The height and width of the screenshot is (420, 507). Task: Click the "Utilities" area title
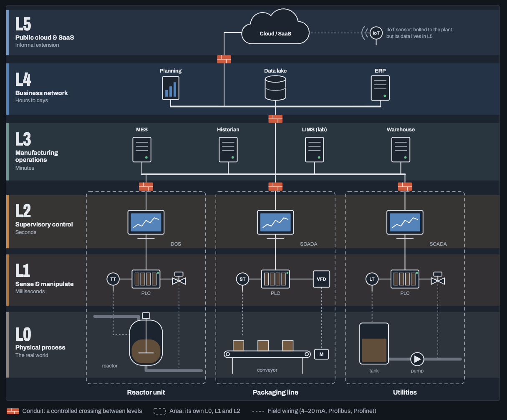pos(405,392)
